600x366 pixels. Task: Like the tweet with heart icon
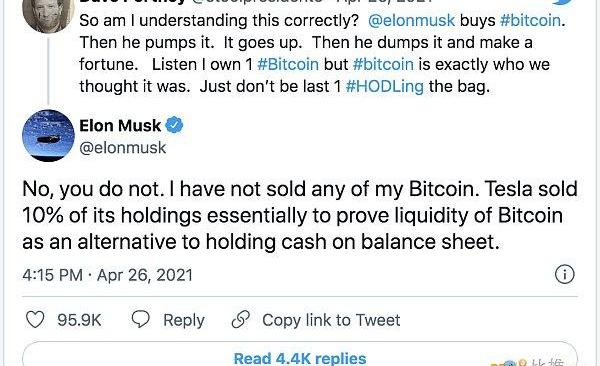pyautogui.click(x=35, y=320)
